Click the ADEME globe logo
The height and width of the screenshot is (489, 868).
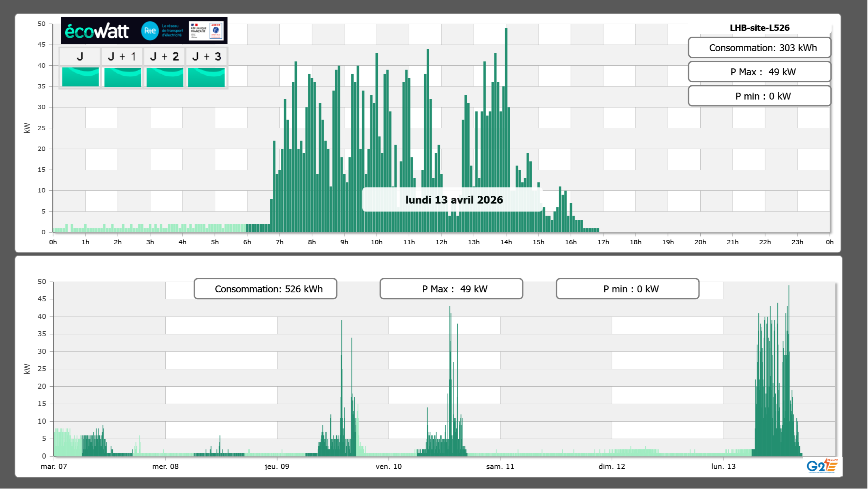(x=216, y=30)
